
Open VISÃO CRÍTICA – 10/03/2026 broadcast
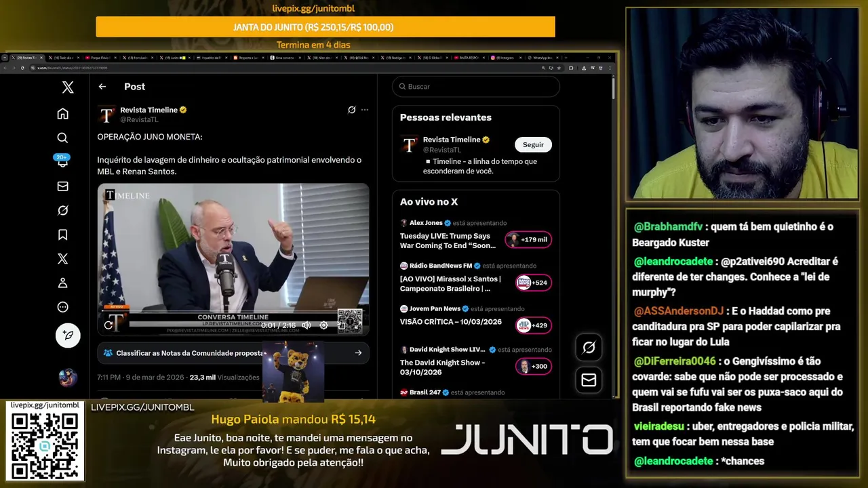[450, 323]
